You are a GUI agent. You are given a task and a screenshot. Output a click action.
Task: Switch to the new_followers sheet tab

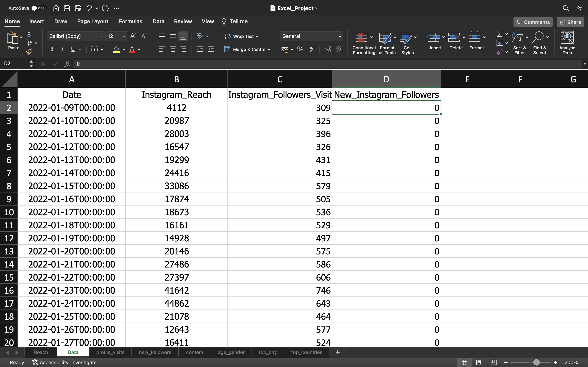click(x=155, y=352)
